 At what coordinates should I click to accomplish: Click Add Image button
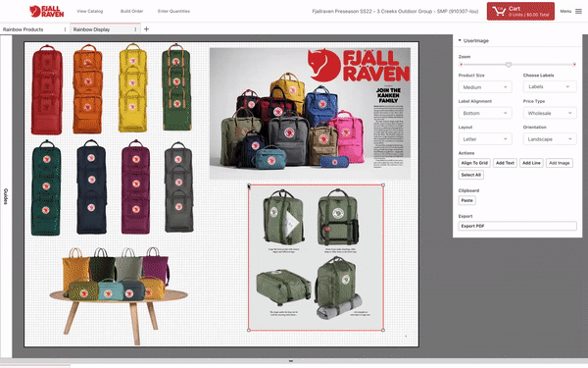[x=560, y=163]
